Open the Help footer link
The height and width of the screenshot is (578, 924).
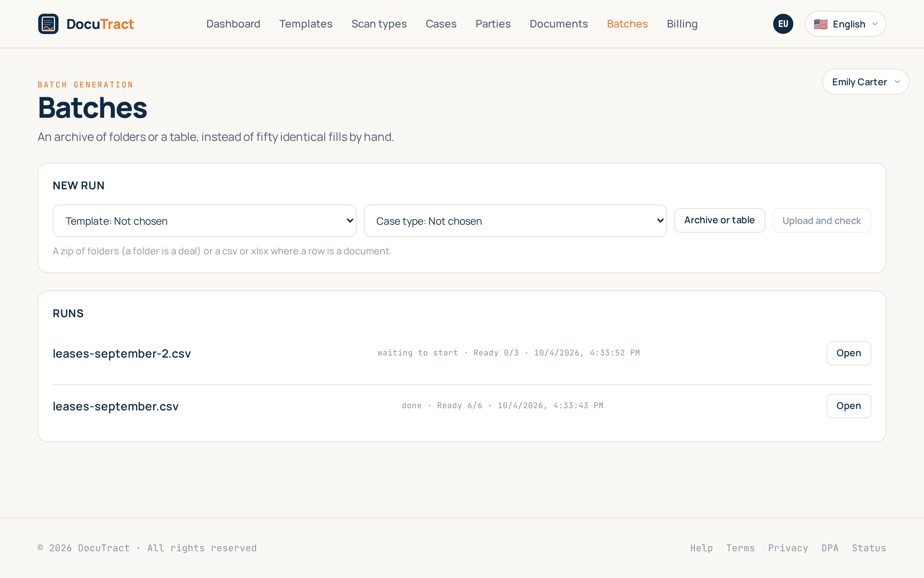(701, 548)
